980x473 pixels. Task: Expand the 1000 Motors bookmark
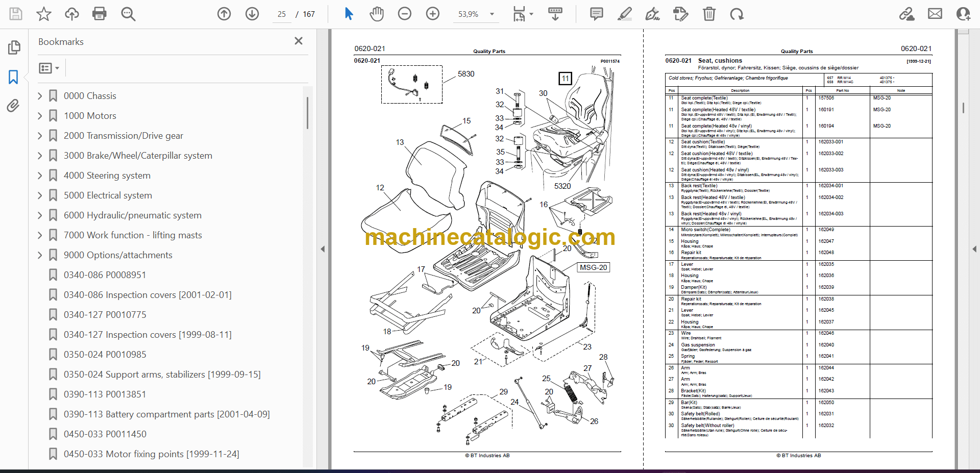40,116
